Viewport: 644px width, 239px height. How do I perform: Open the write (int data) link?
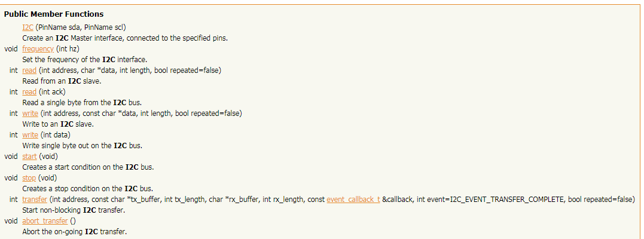[30, 134]
